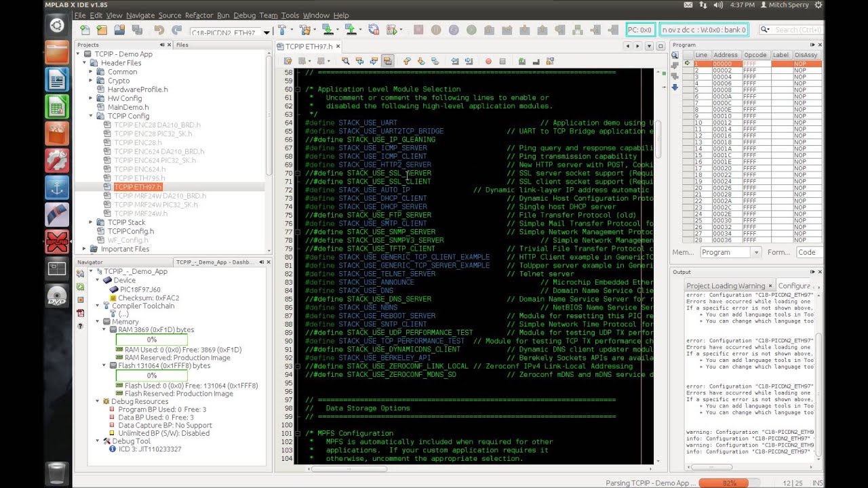
Task: Collapse the TCPIP - Demo App project node
Action: point(78,54)
